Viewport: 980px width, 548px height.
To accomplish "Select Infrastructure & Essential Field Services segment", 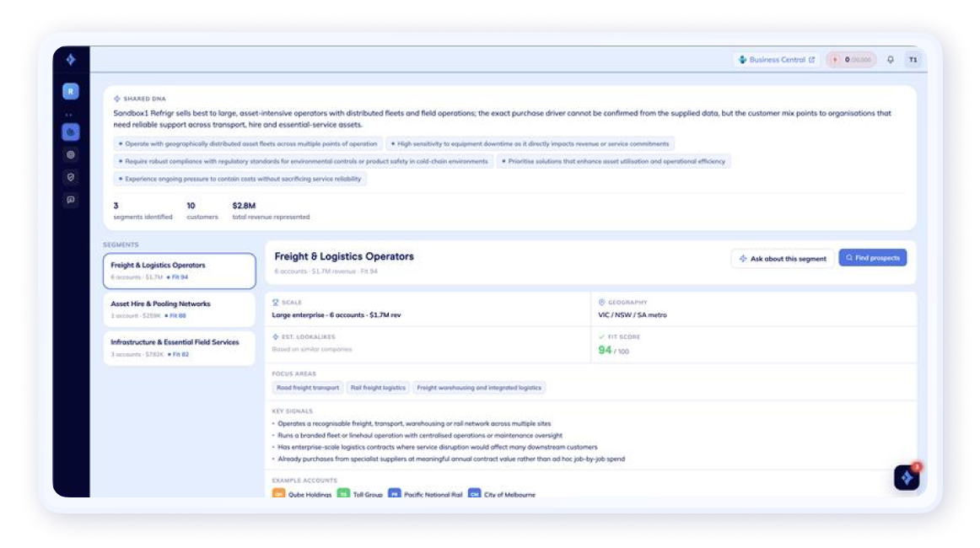I will click(180, 348).
